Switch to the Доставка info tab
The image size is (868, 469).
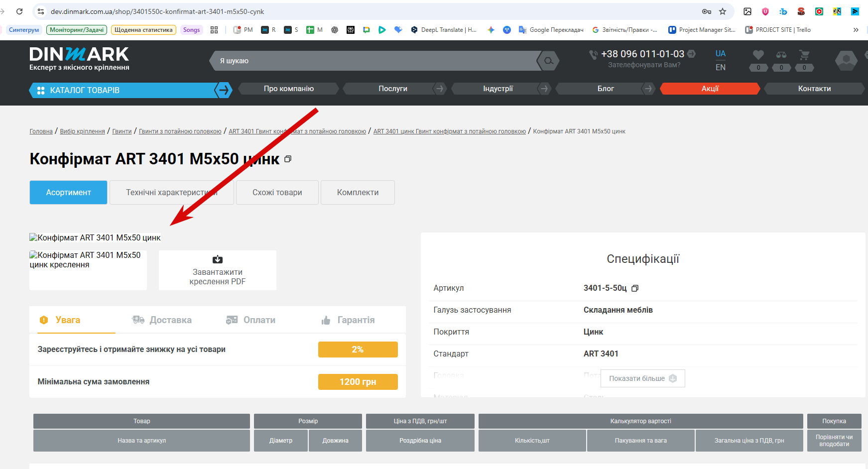point(162,320)
